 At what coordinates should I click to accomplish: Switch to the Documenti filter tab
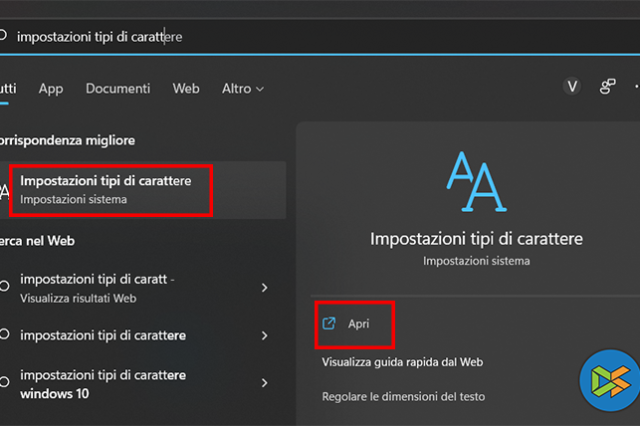pyautogui.click(x=118, y=88)
